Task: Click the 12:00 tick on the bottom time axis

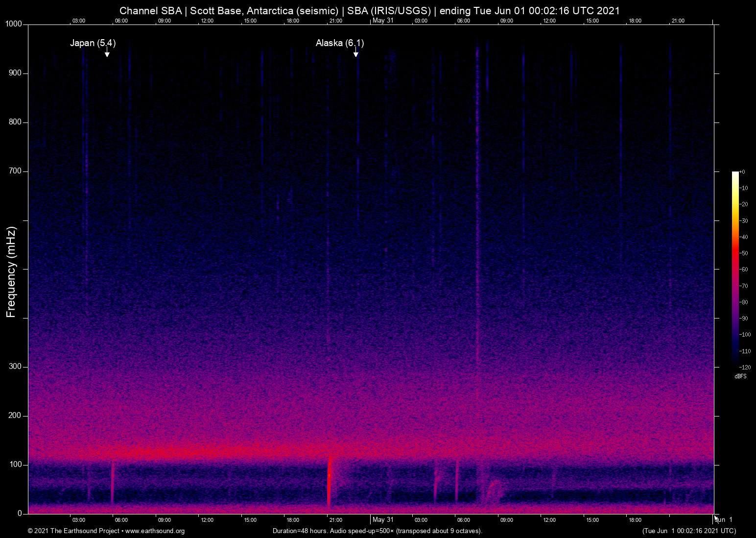Action: (208, 520)
